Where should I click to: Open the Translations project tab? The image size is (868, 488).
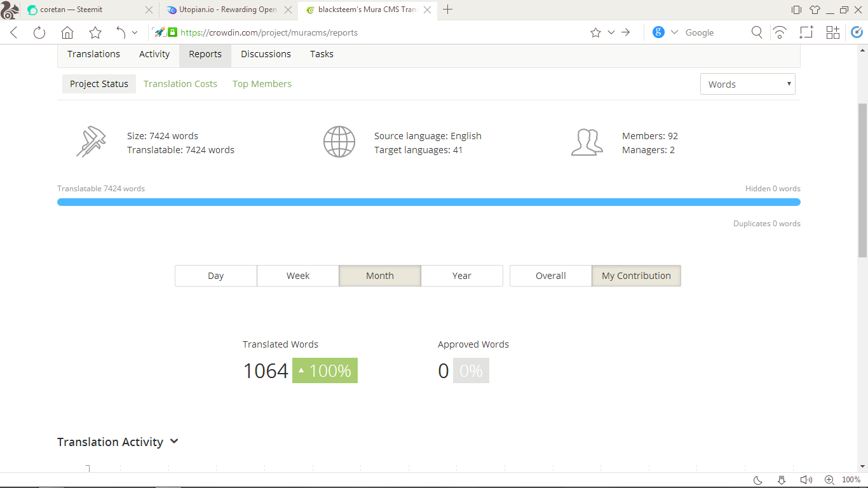[93, 54]
